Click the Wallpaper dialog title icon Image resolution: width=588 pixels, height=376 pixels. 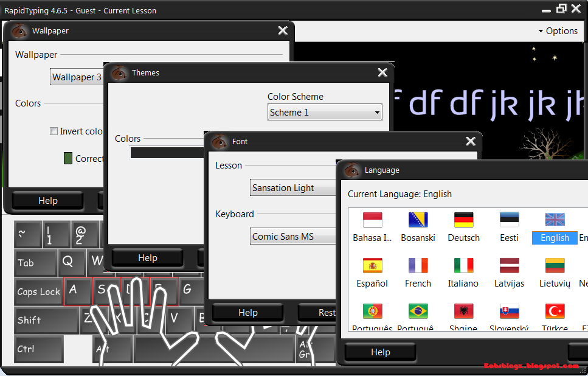coord(19,31)
